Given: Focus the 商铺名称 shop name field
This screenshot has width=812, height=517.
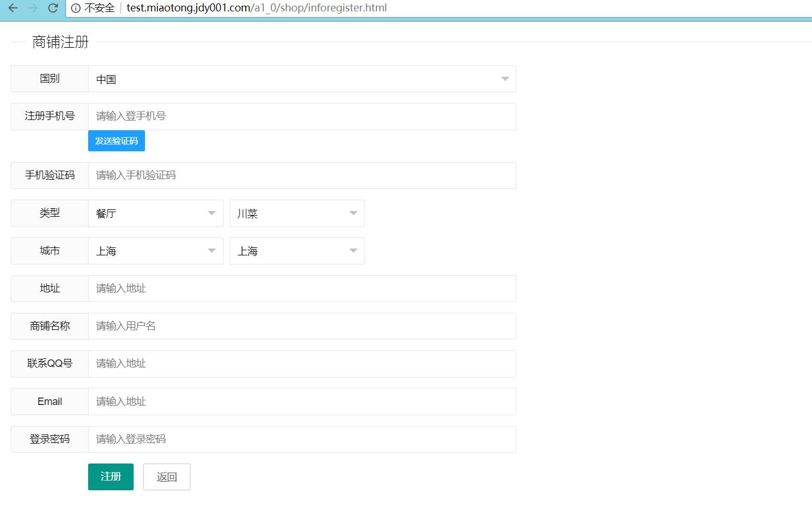Looking at the screenshot, I should point(302,326).
